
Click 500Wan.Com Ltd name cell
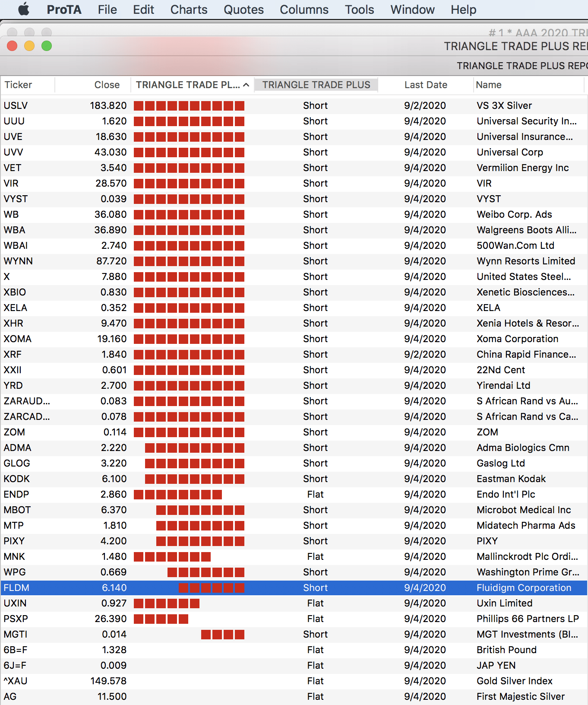[515, 245]
